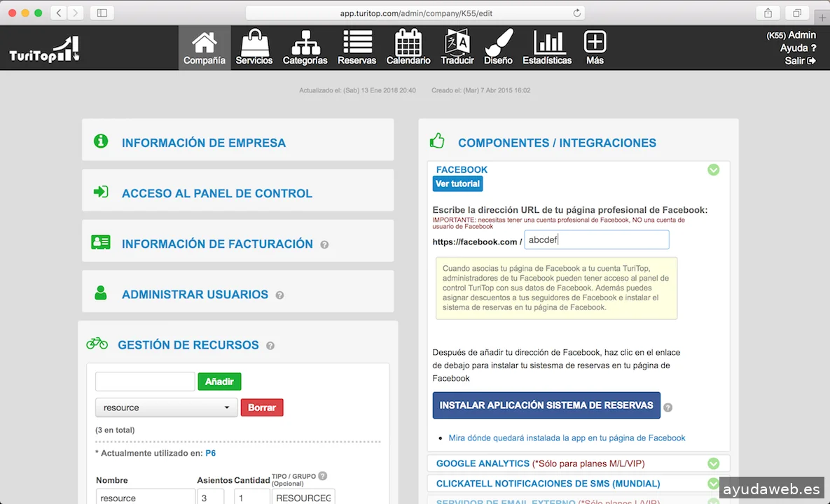Click the Facebook page URL field

[x=596, y=240]
